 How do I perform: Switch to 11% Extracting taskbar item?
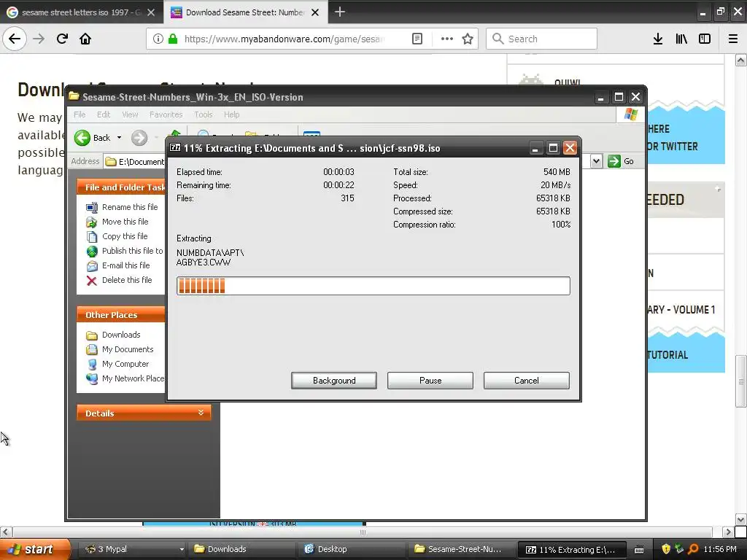click(572, 549)
